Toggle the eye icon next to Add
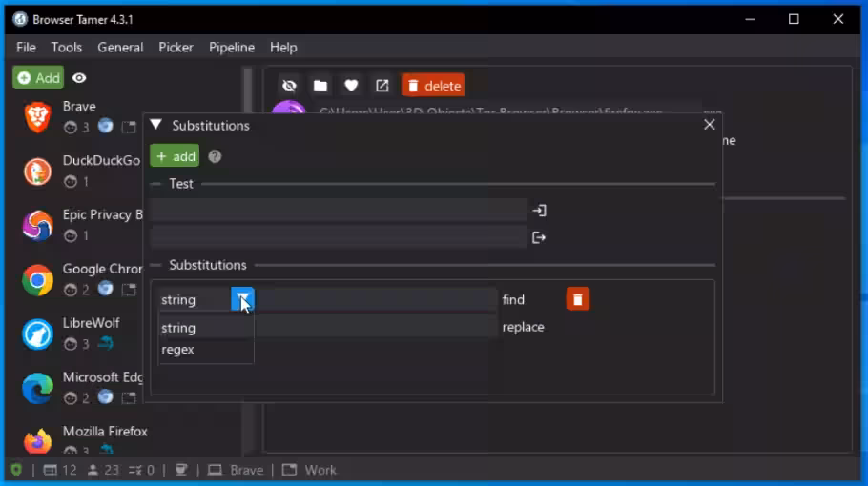Screen dimensions: 868x486 79,78
